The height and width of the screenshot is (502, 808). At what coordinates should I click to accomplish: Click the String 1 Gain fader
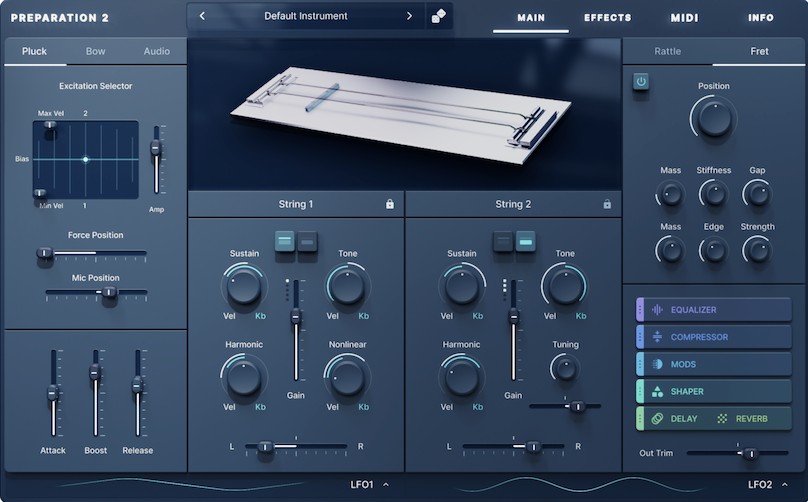[296, 316]
